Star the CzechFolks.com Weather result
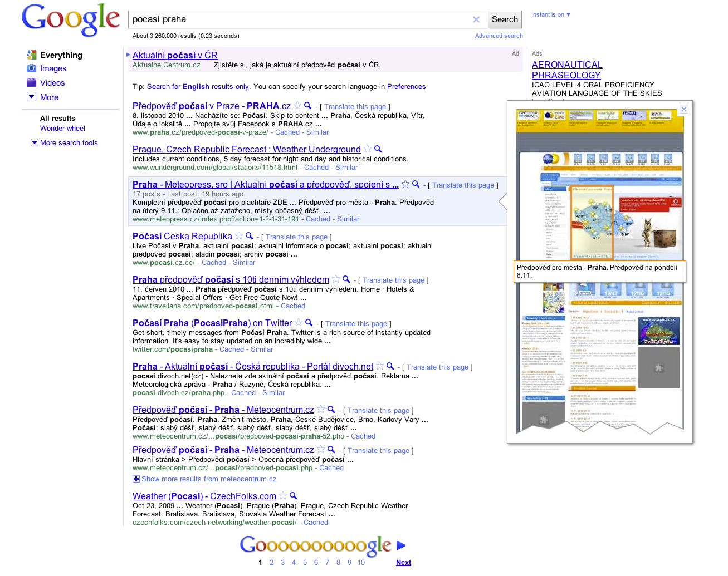The width and height of the screenshot is (728, 576). [x=283, y=495]
